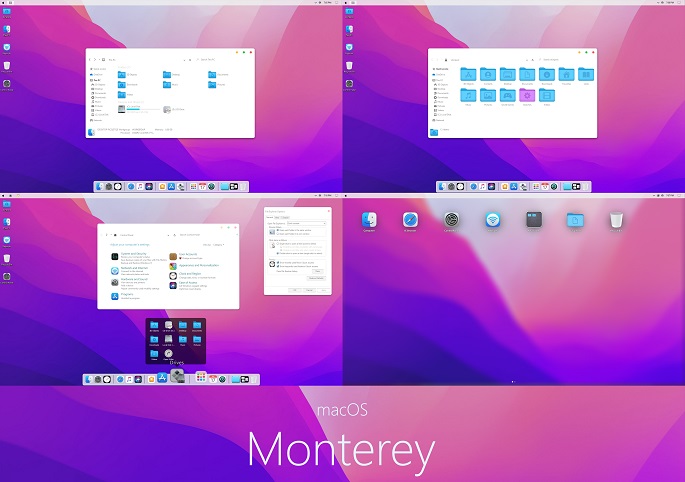685x482 pixels.
Task: Open the Music folder in the user folder window
Action: click(x=468, y=95)
